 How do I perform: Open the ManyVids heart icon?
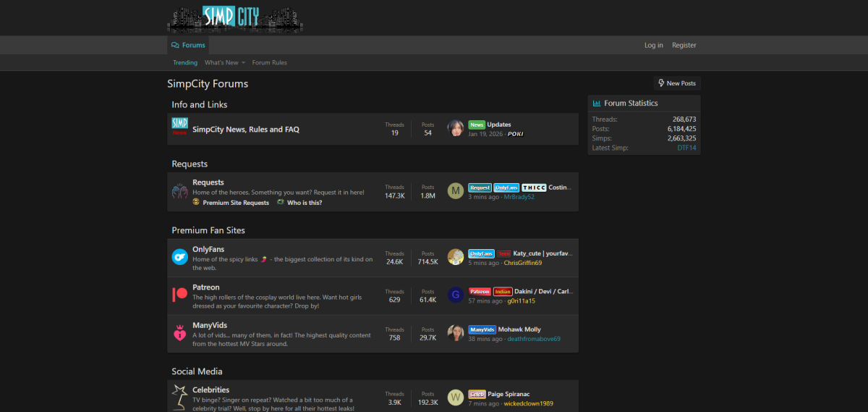(179, 334)
